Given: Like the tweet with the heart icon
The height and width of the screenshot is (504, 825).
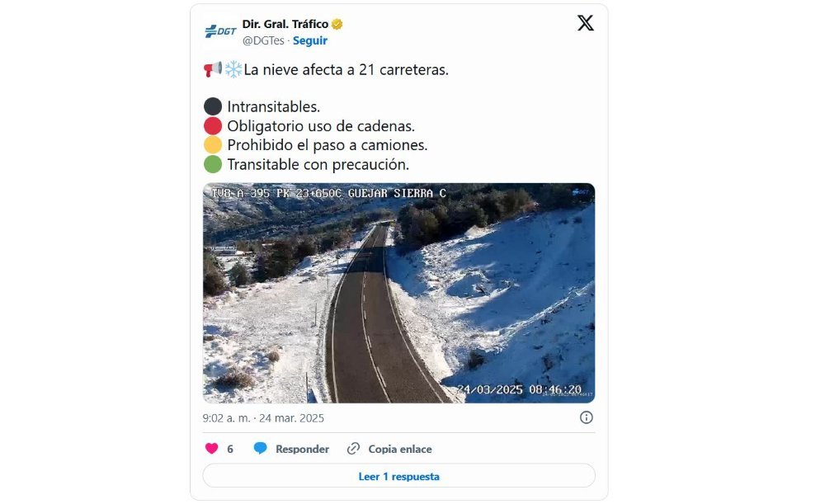Looking at the screenshot, I should tap(211, 449).
